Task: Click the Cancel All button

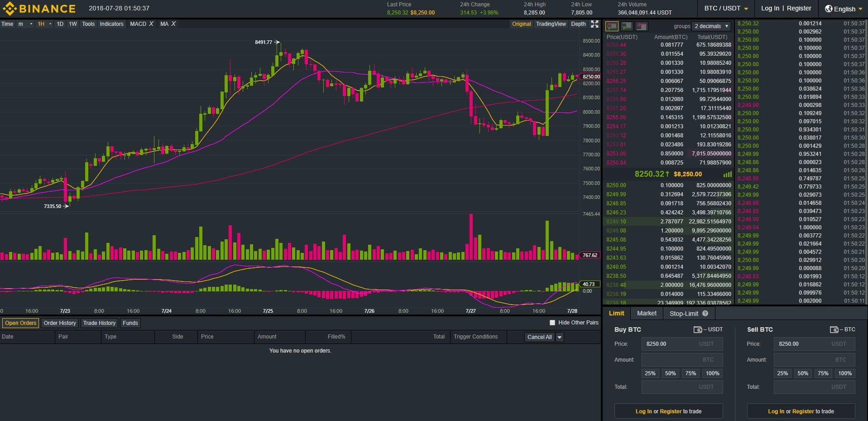Action: pyautogui.click(x=539, y=337)
